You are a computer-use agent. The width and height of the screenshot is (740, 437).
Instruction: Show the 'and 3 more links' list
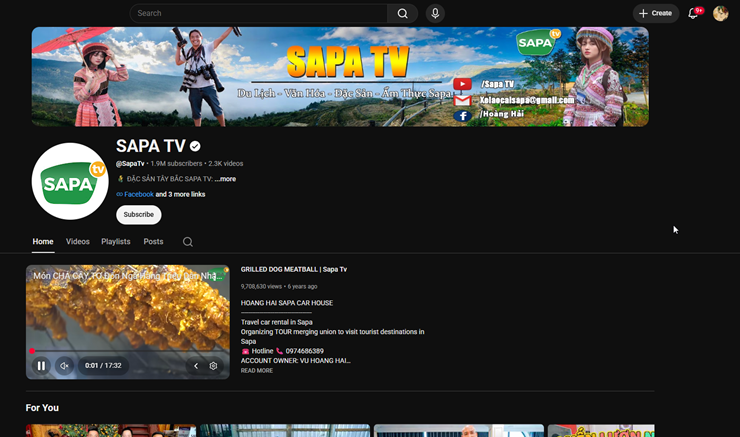[180, 194]
